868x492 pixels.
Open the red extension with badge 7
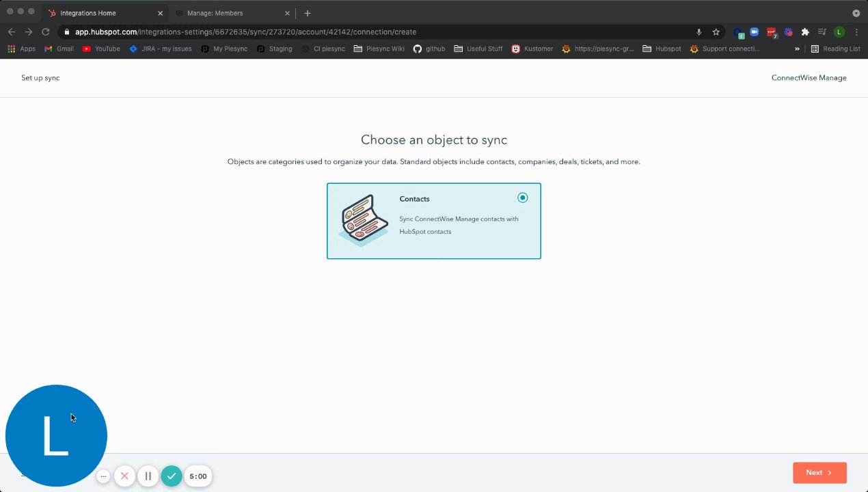tap(772, 32)
